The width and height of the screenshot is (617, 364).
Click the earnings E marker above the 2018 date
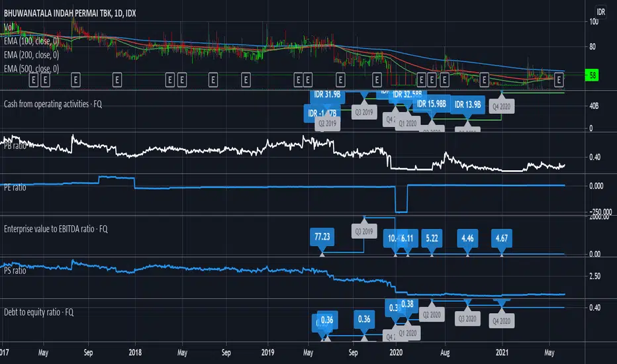click(117, 80)
